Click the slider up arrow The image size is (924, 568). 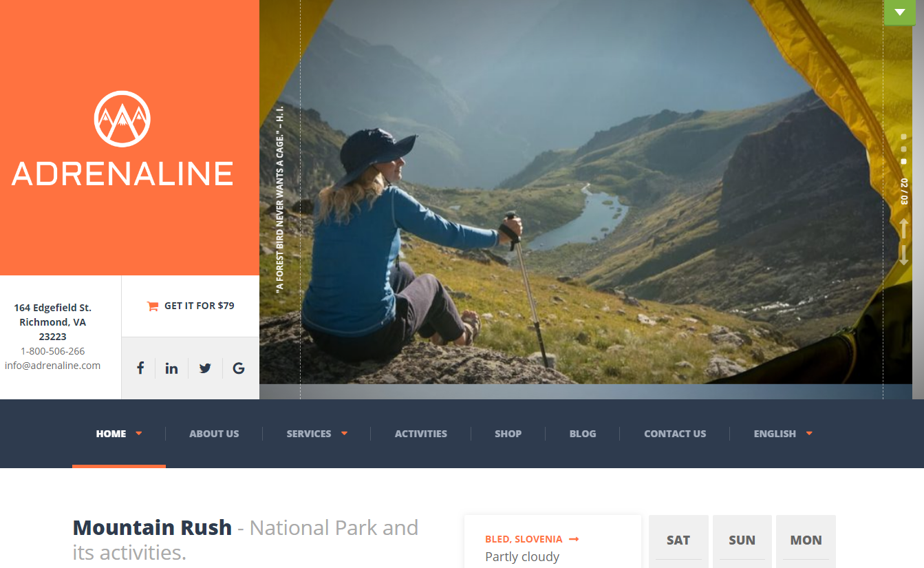point(903,229)
